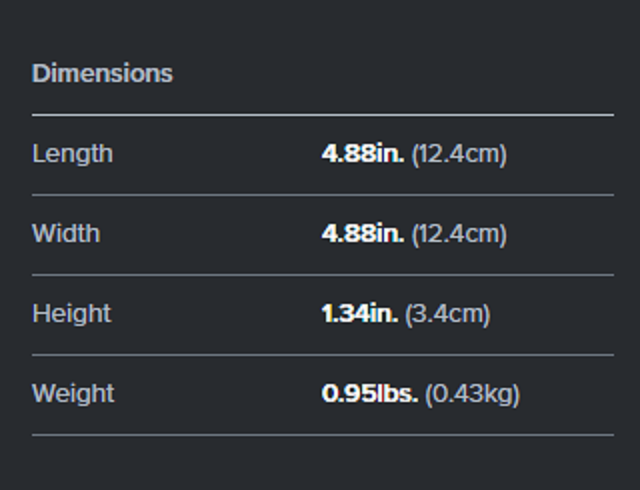The width and height of the screenshot is (640, 490).
Task: Click the (0.43kg) metric Weight value
Action: click(x=472, y=394)
